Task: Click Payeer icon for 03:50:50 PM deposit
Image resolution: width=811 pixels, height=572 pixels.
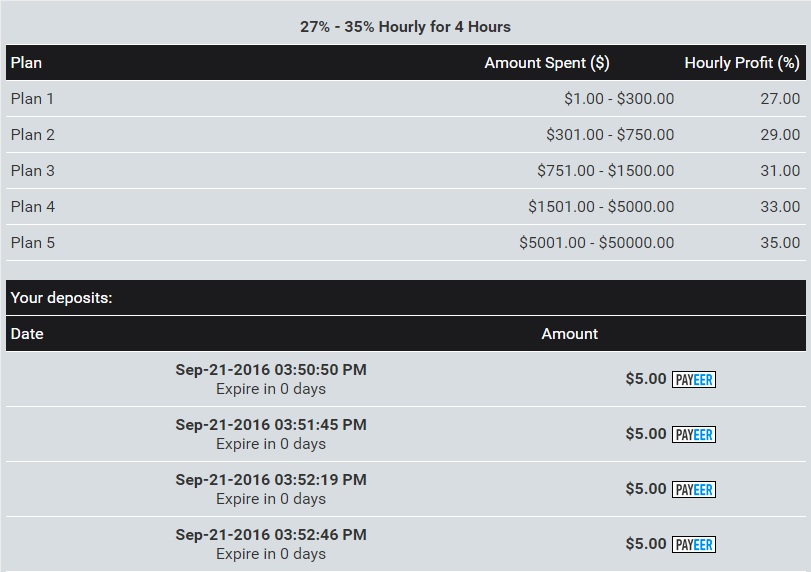Action: click(x=693, y=380)
